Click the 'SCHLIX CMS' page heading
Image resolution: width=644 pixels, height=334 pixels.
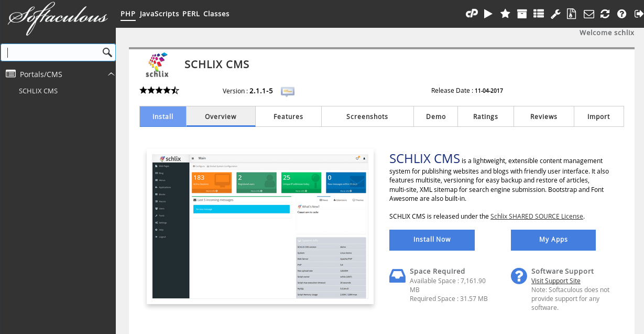pos(217,64)
